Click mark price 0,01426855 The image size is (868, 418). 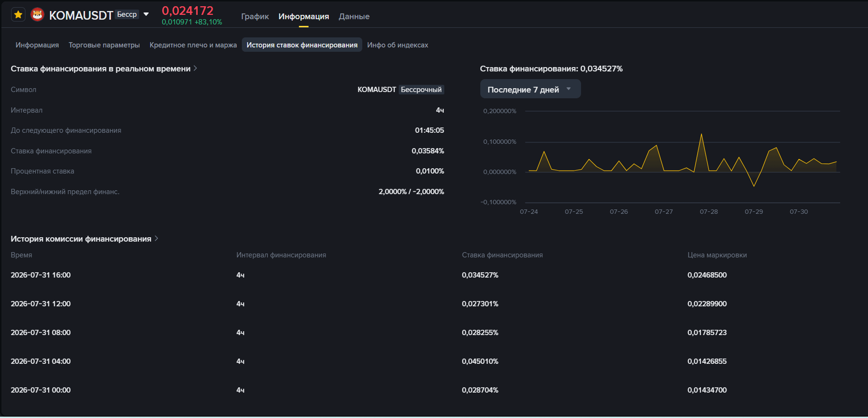pyautogui.click(x=707, y=361)
